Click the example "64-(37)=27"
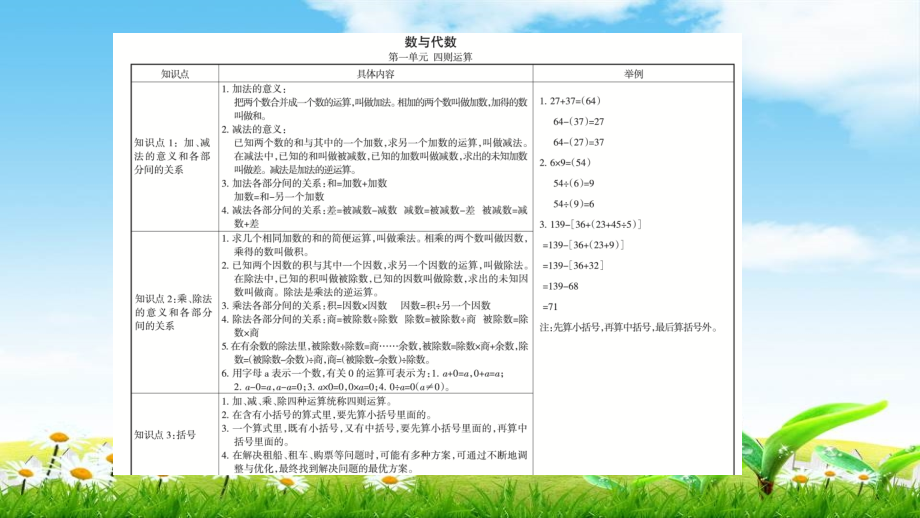 tap(579, 121)
